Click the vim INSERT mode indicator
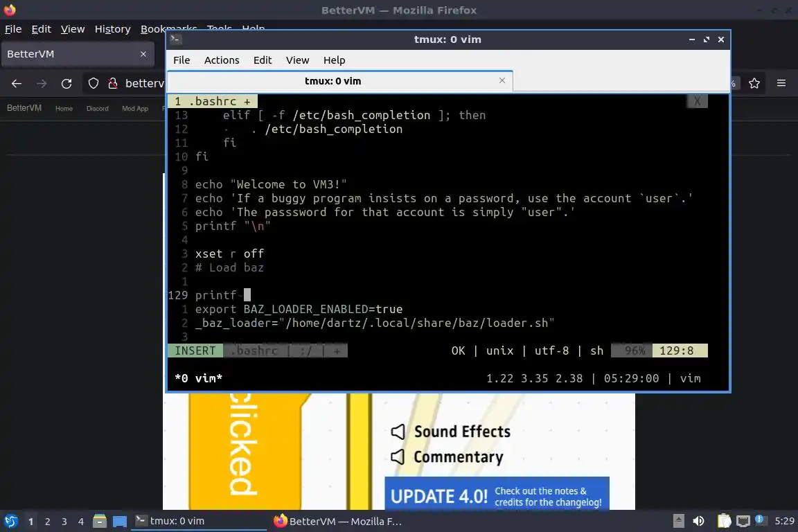The width and height of the screenshot is (798, 532). (x=195, y=351)
